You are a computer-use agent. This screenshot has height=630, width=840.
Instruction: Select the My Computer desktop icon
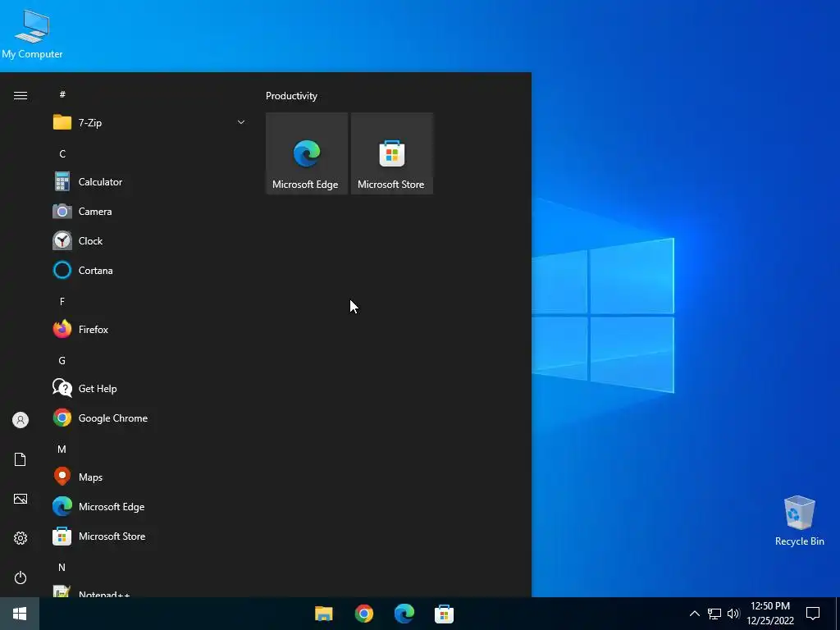(x=32, y=34)
